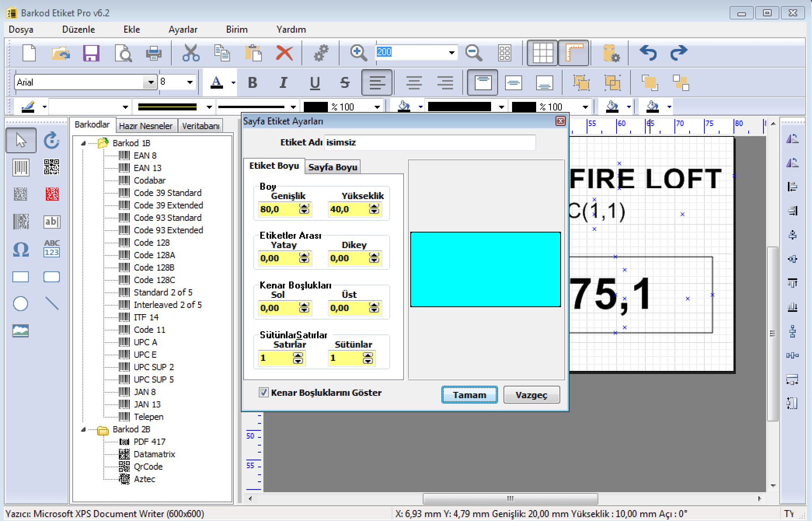Select QrCode in barcode tree
812x521 pixels.
pos(148,467)
